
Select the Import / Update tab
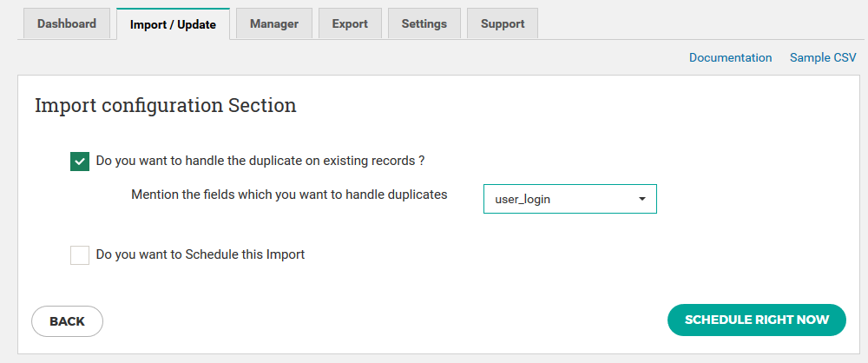[x=173, y=24]
